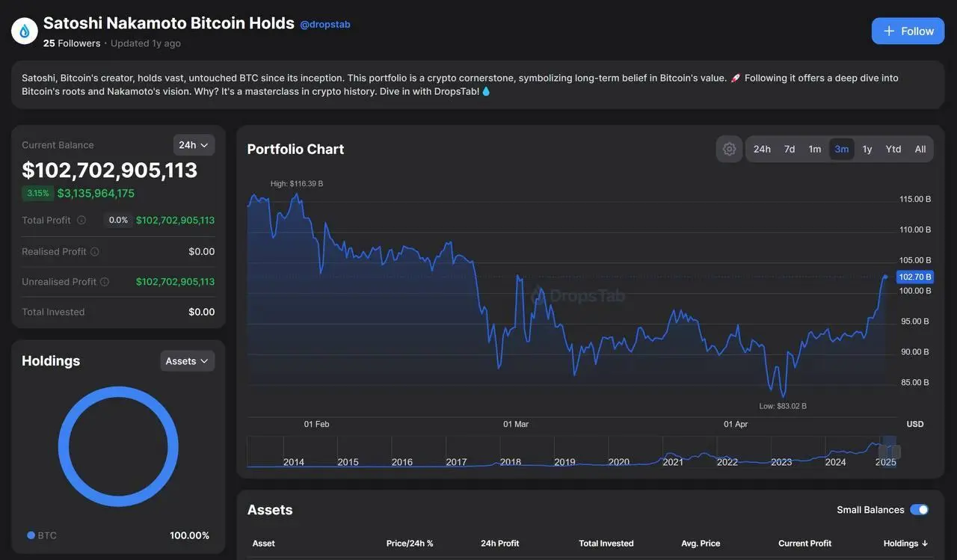Click the BTC holdings donut chart
Viewport: 957px width, 560px height.
(118, 390)
